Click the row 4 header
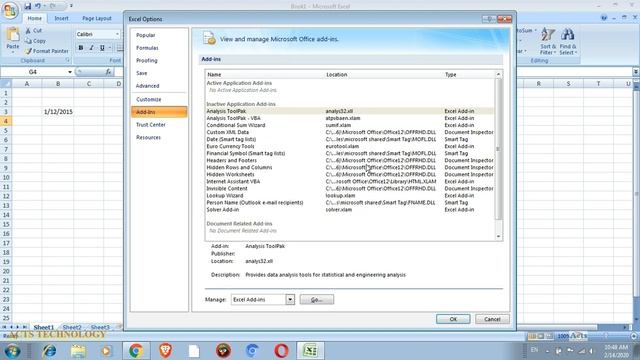Viewport: 640px width, 360px height. (6, 121)
